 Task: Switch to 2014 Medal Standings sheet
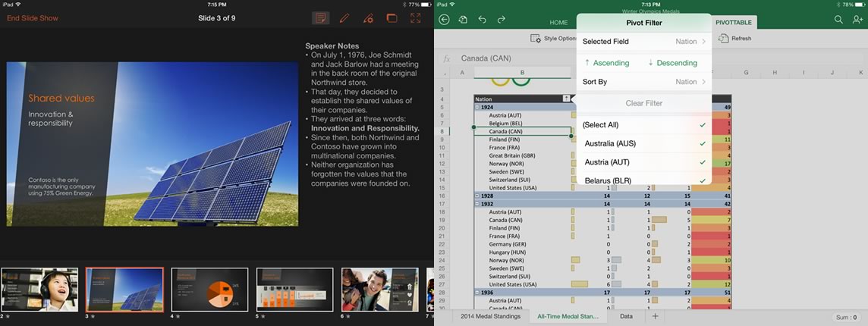pyautogui.click(x=490, y=317)
